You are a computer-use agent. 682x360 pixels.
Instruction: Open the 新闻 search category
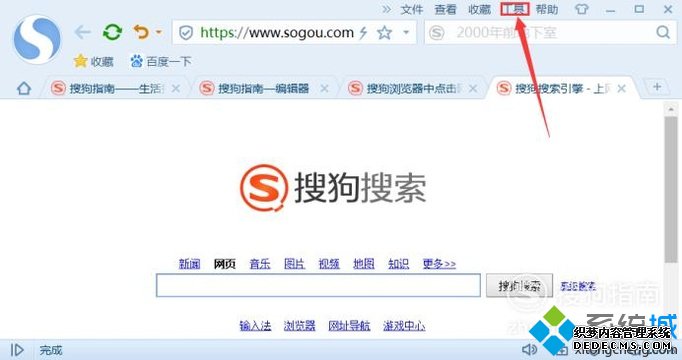tap(190, 263)
